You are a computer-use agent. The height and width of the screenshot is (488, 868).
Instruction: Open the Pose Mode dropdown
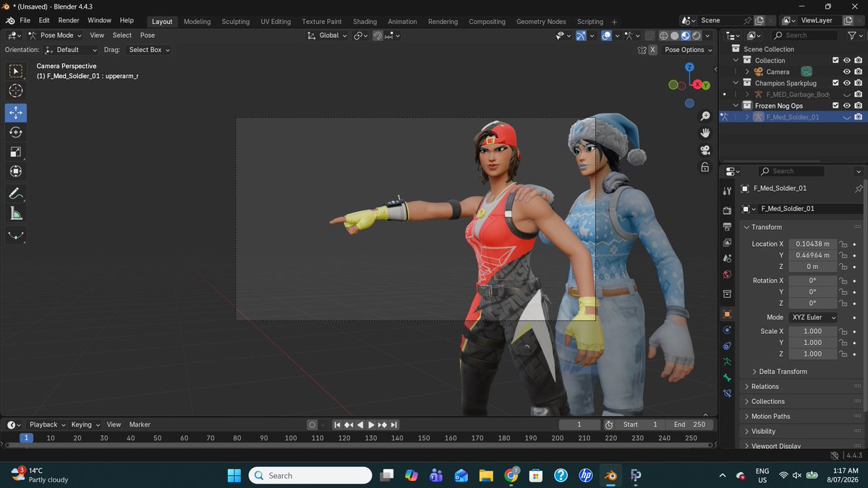54,35
